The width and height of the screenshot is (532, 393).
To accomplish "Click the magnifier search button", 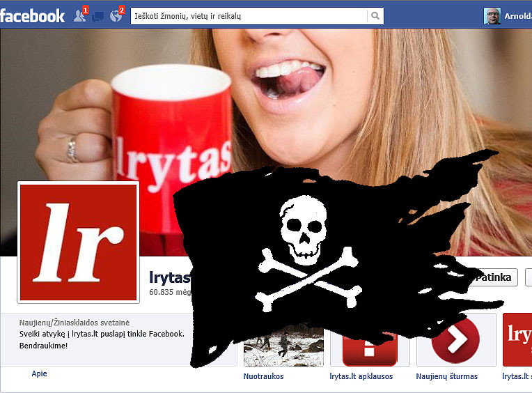I will 375,16.
